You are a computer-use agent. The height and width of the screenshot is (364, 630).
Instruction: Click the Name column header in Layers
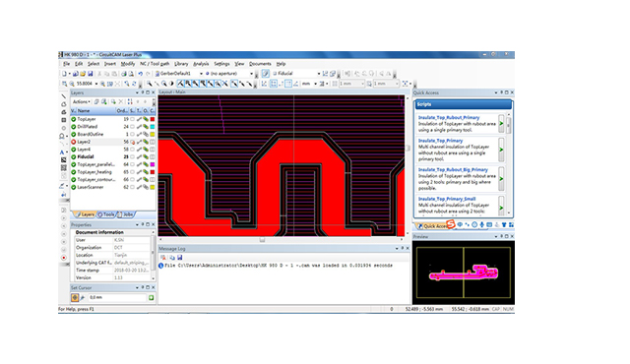(95, 111)
